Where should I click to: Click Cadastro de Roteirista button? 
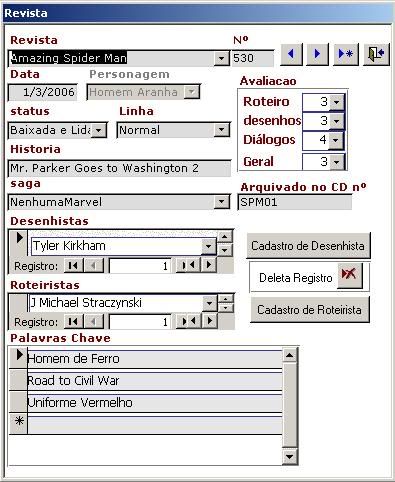tap(309, 310)
